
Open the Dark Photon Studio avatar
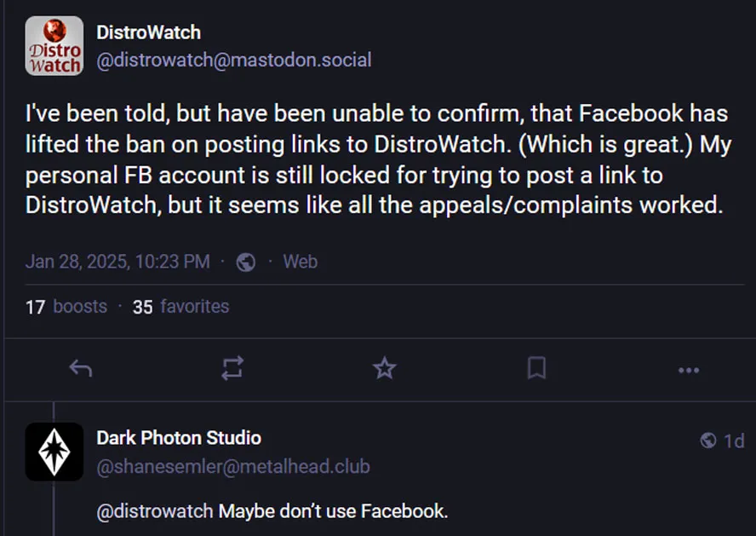point(54,452)
